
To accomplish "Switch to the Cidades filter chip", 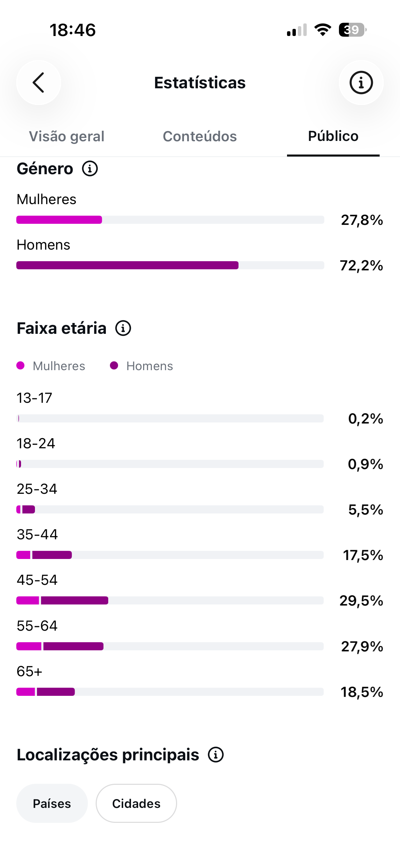I will point(136,803).
